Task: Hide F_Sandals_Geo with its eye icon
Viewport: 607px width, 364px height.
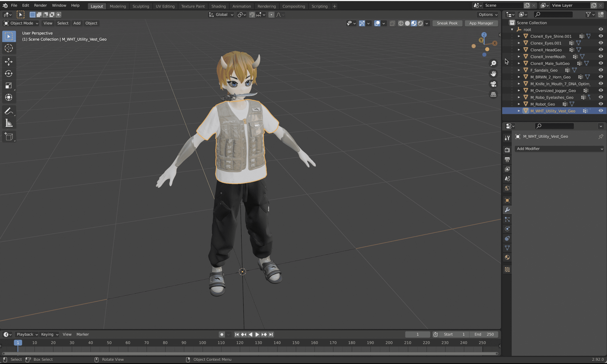Action: (601, 70)
